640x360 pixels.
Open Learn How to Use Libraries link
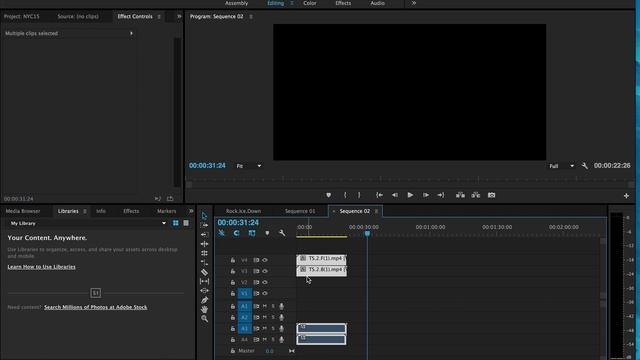41,267
